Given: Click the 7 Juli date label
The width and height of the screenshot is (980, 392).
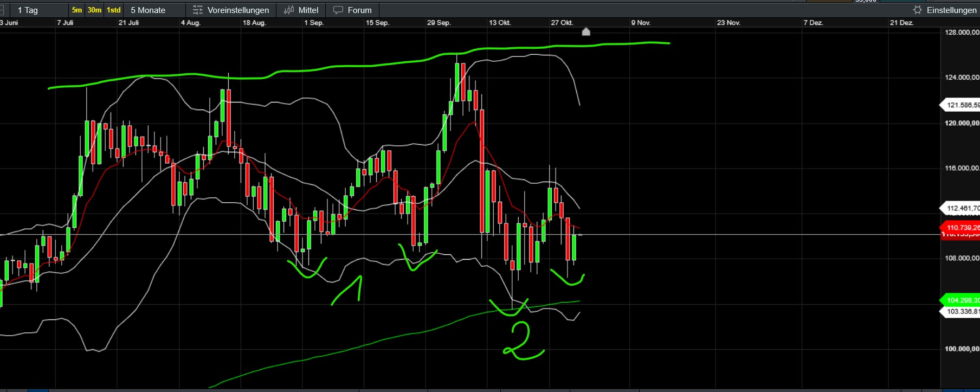Looking at the screenshot, I should (x=65, y=23).
